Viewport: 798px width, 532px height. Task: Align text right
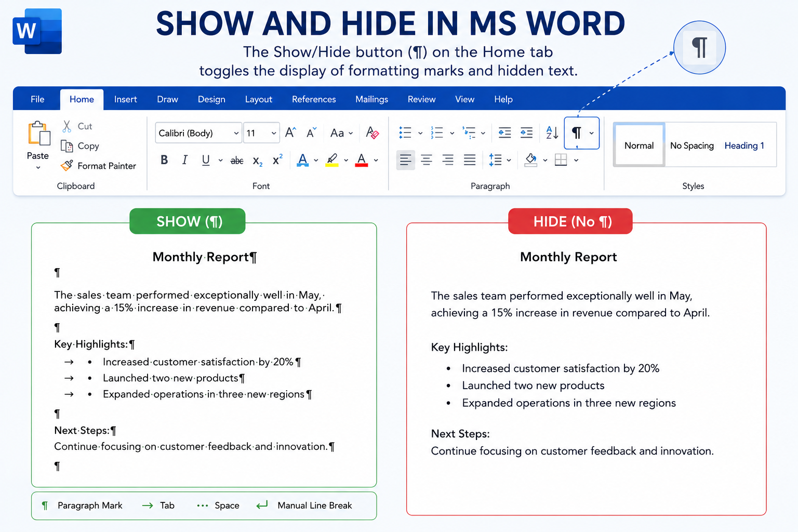pos(448,160)
